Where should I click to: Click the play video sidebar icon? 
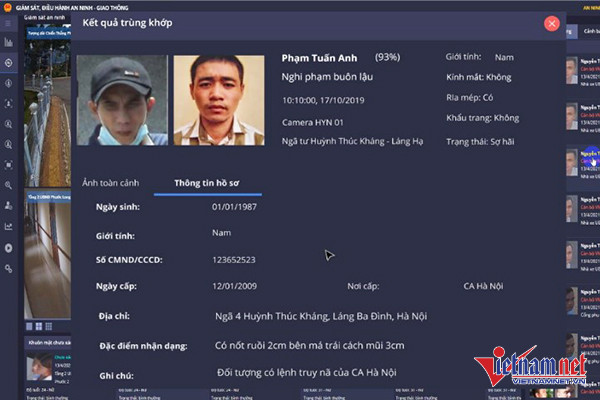(8, 248)
